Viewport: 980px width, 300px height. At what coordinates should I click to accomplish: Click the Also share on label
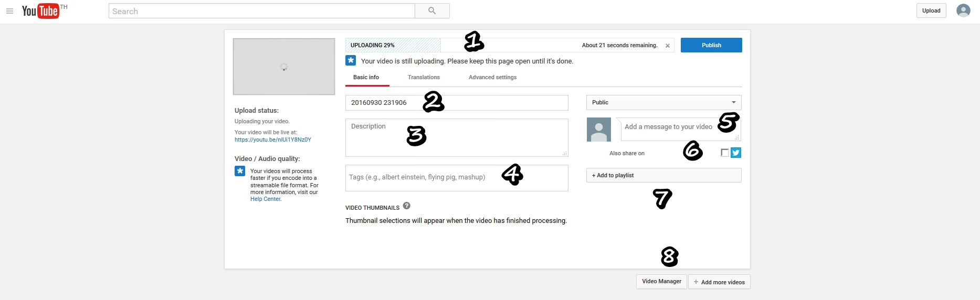[x=627, y=153]
